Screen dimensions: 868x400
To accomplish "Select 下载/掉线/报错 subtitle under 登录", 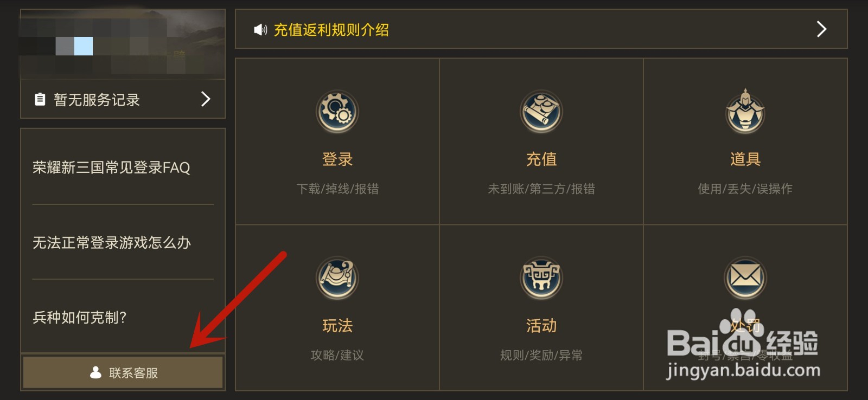I will 337,189.
